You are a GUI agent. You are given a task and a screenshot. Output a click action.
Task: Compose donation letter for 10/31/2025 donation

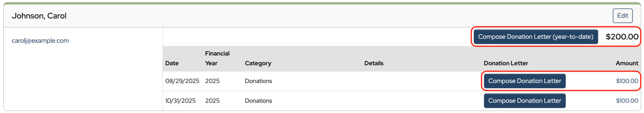[x=524, y=101]
